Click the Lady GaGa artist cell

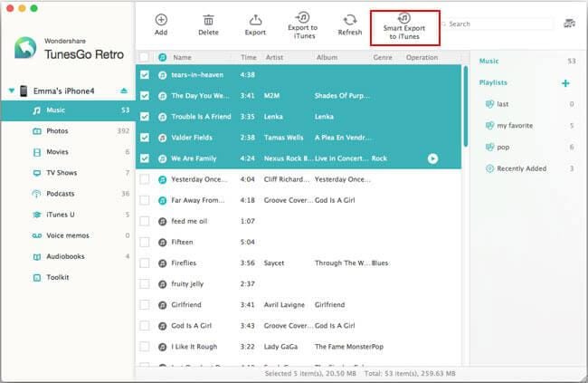point(280,347)
